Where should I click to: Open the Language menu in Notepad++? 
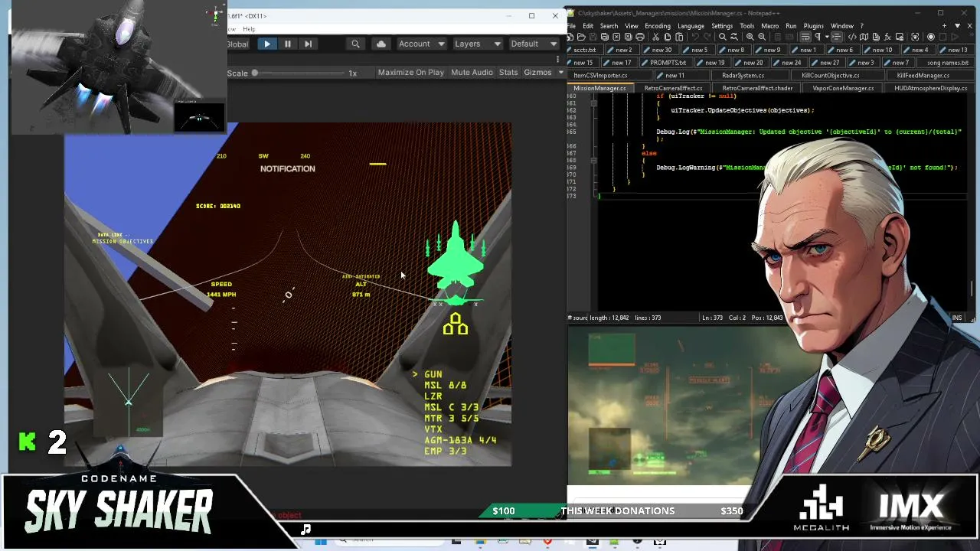691,26
